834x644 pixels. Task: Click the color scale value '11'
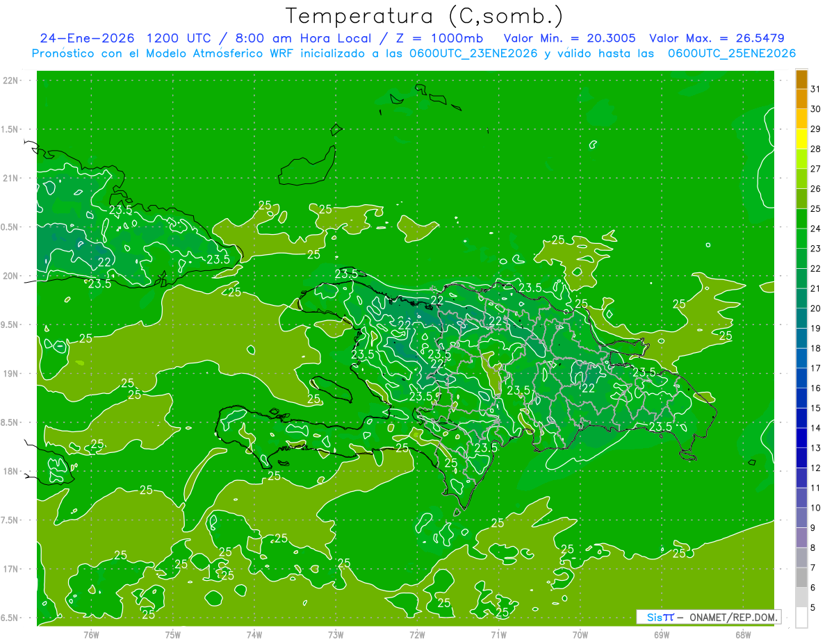point(815,488)
